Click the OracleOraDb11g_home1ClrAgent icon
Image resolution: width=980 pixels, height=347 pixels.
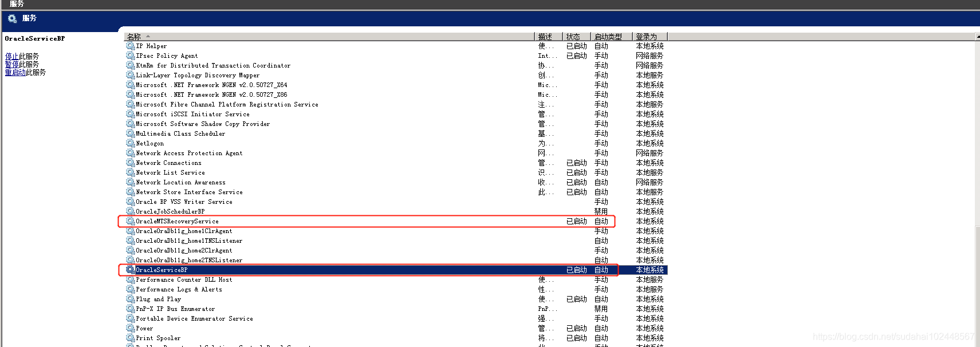click(x=131, y=231)
